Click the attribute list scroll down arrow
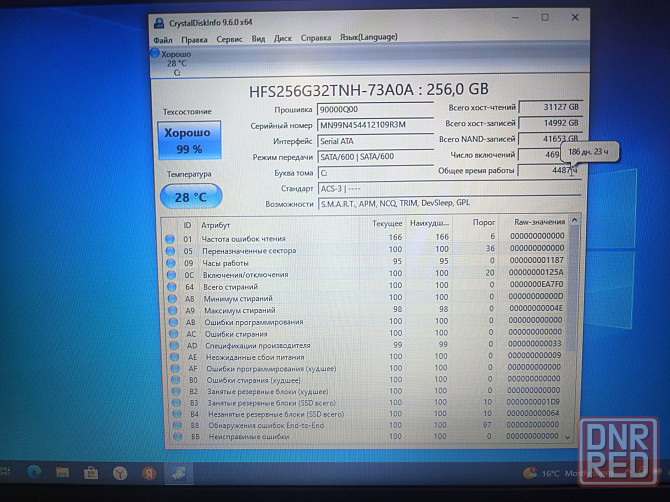 click(568, 437)
